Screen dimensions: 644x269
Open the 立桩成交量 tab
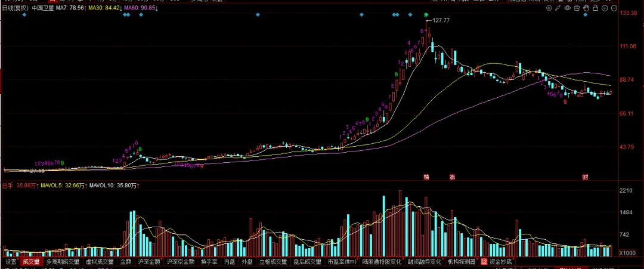point(273,261)
